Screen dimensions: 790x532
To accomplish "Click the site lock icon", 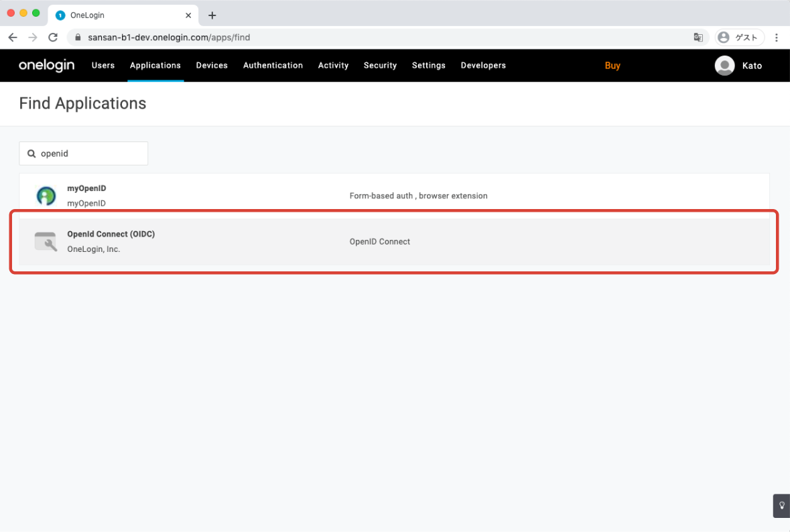I will 78,38.
